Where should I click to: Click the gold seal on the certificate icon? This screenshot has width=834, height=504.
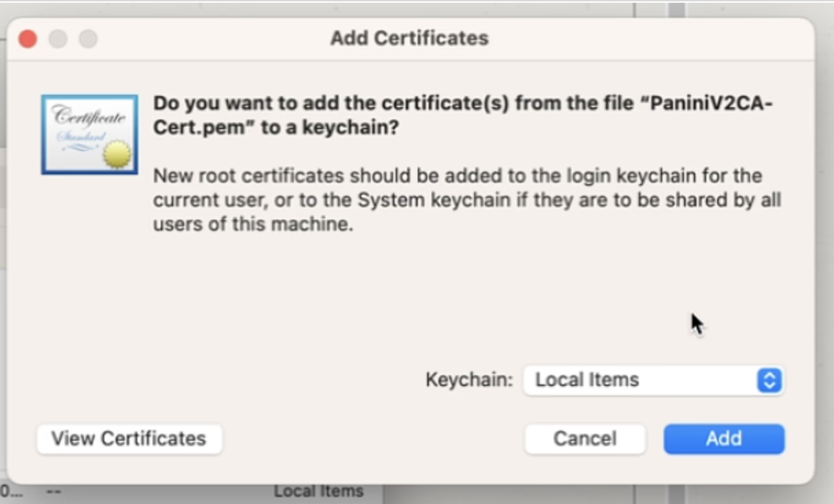[x=116, y=154]
